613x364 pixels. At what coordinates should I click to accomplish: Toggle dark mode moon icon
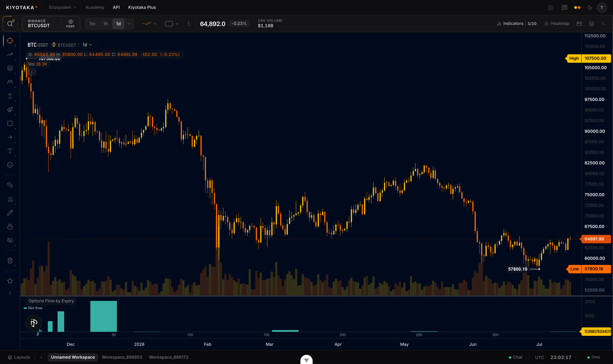click(590, 8)
